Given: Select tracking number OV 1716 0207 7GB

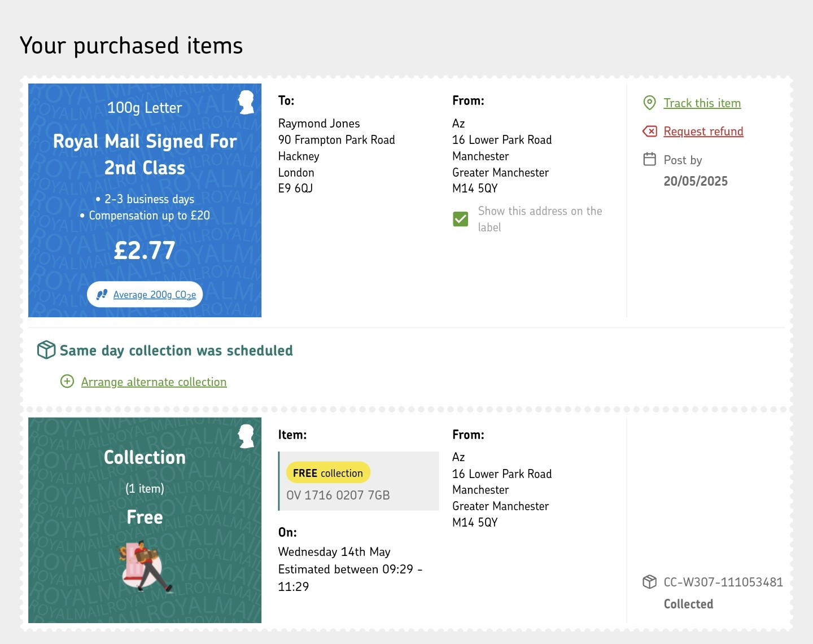Looking at the screenshot, I should tap(338, 496).
